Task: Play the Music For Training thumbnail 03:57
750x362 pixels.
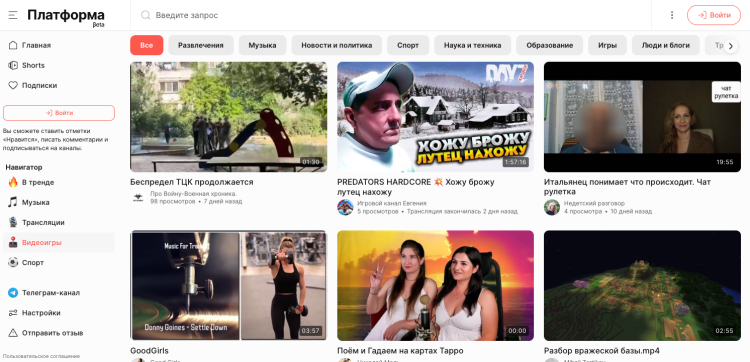Action: click(229, 285)
